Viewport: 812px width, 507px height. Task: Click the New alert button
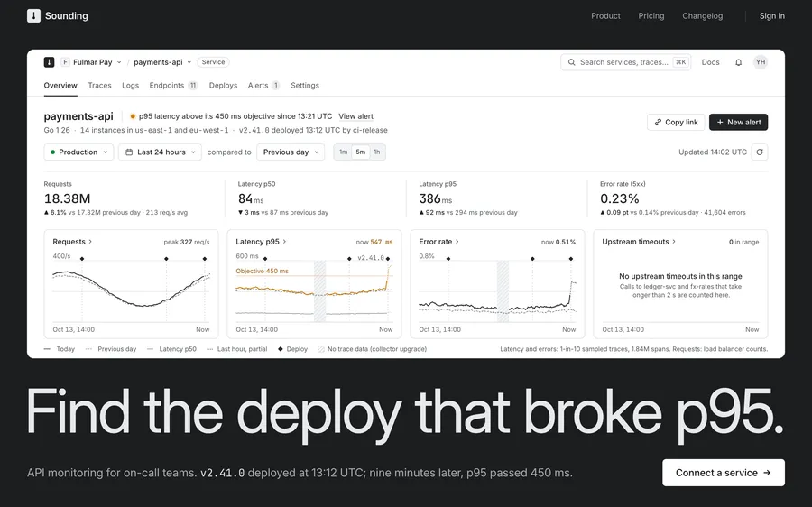738,122
